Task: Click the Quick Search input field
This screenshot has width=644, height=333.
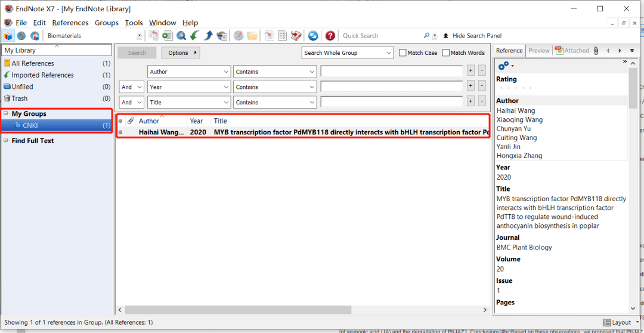Action: point(382,36)
